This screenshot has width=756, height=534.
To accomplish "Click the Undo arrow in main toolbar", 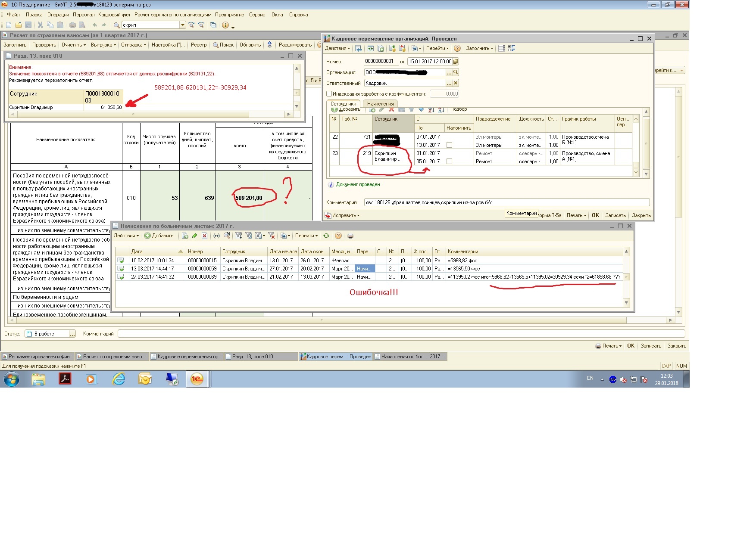I will pyautogui.click(x=95, y=25).
